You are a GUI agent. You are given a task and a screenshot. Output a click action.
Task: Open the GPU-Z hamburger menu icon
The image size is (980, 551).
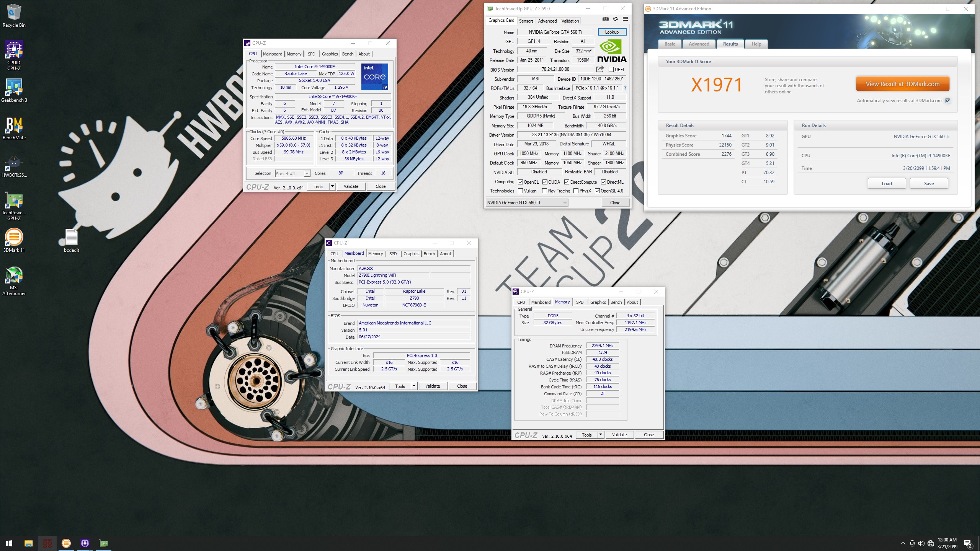(x=625, y=19)
